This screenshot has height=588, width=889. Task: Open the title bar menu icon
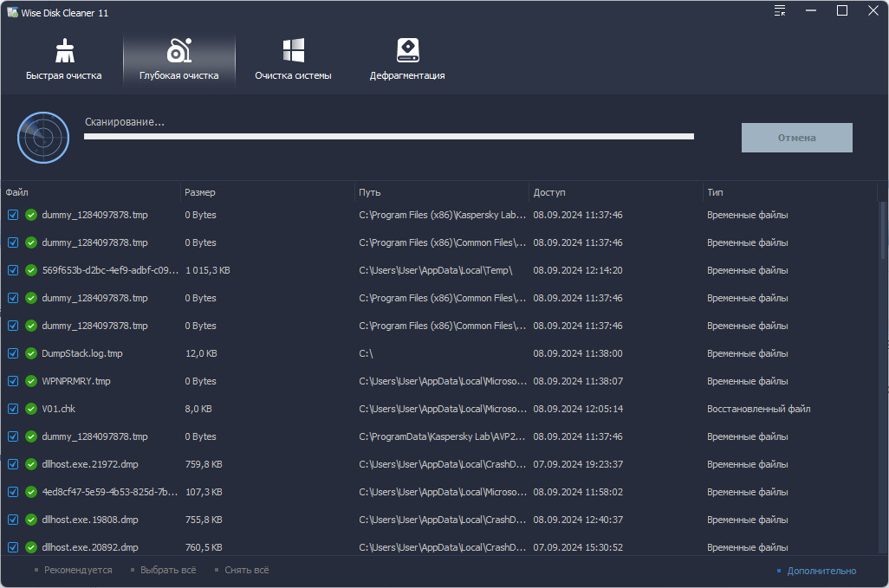click(780, 10)
